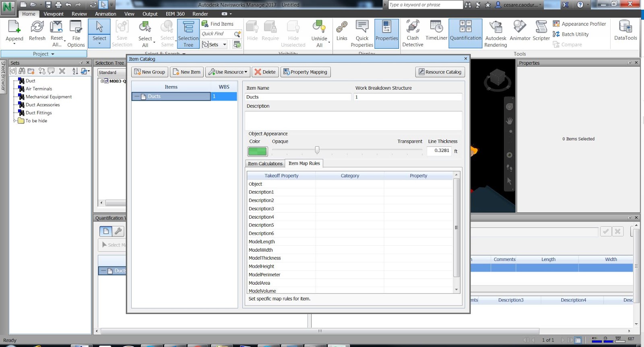The image size is (644, 347).
Task: Click the Description text area
Action: coord(353,120)
